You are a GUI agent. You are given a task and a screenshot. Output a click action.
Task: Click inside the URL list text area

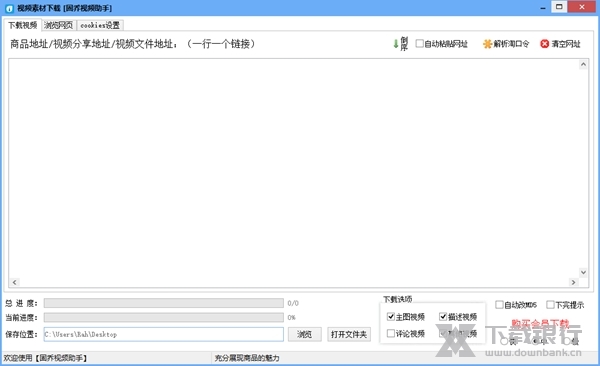[x=293, y=168]
